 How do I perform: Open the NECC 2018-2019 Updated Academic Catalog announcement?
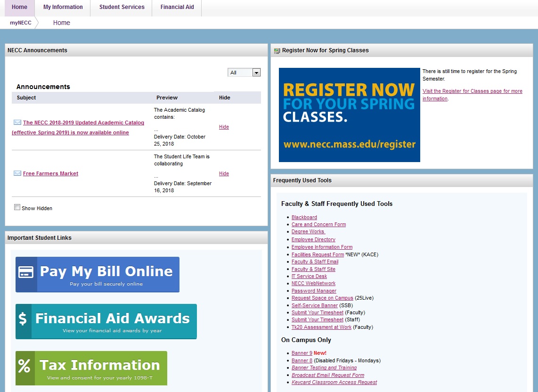(x=78, y=127)
